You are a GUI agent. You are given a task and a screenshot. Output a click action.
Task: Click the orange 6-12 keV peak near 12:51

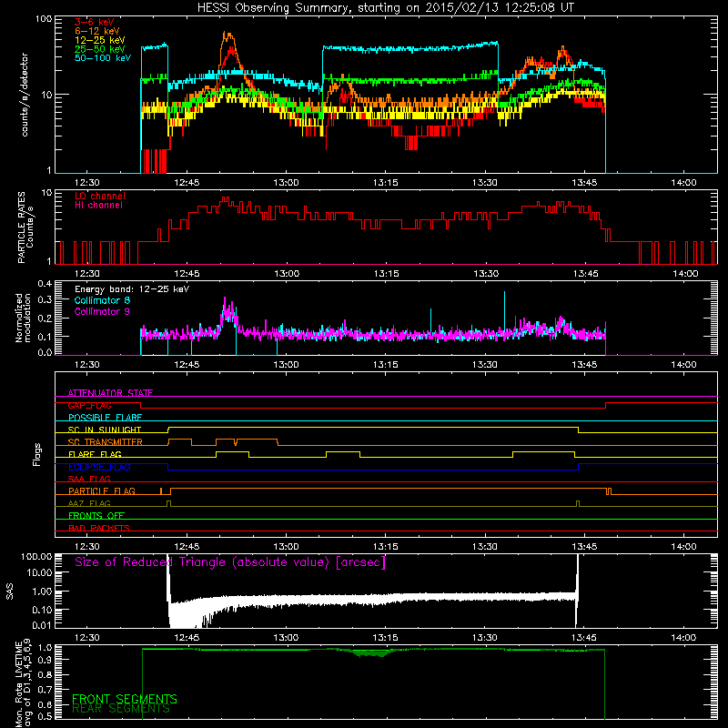[x=227, y=35]
